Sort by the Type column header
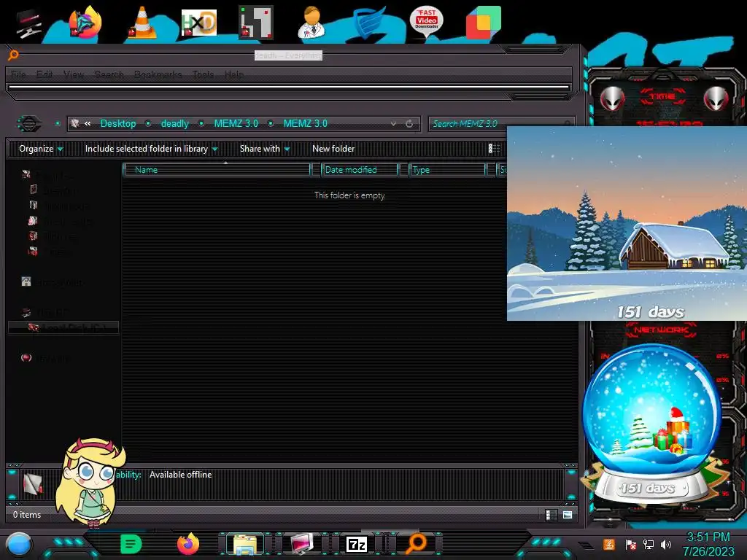747x560 pixels. pos(447,169)
